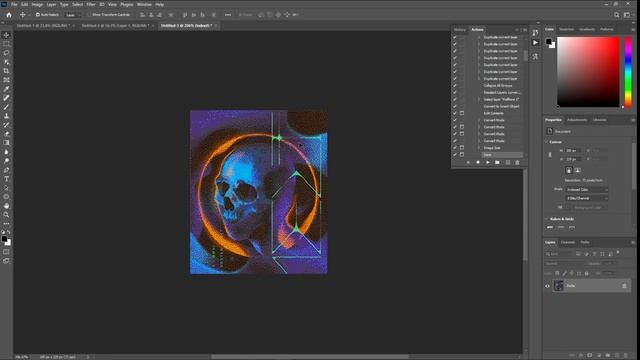Toggle dialog box for Edit Contents step

[462, 113]
